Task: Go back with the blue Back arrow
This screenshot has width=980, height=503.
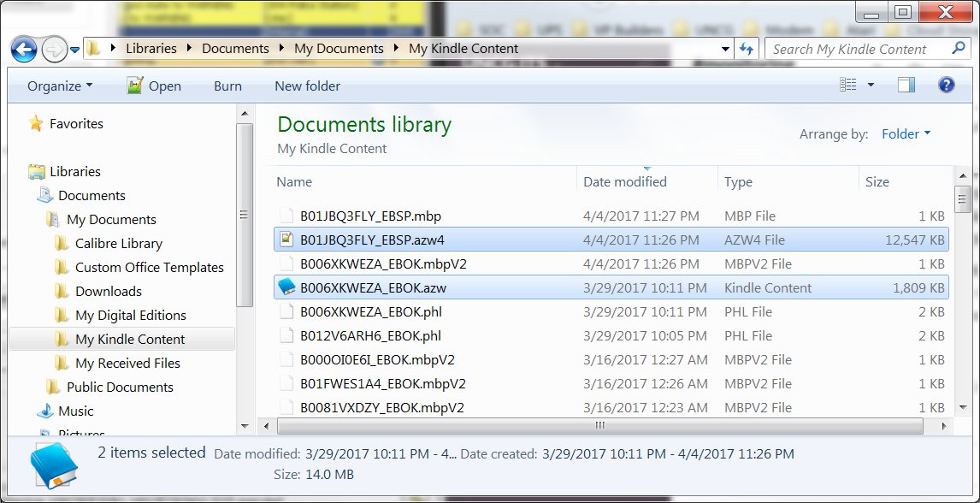Action: point(24,50)
